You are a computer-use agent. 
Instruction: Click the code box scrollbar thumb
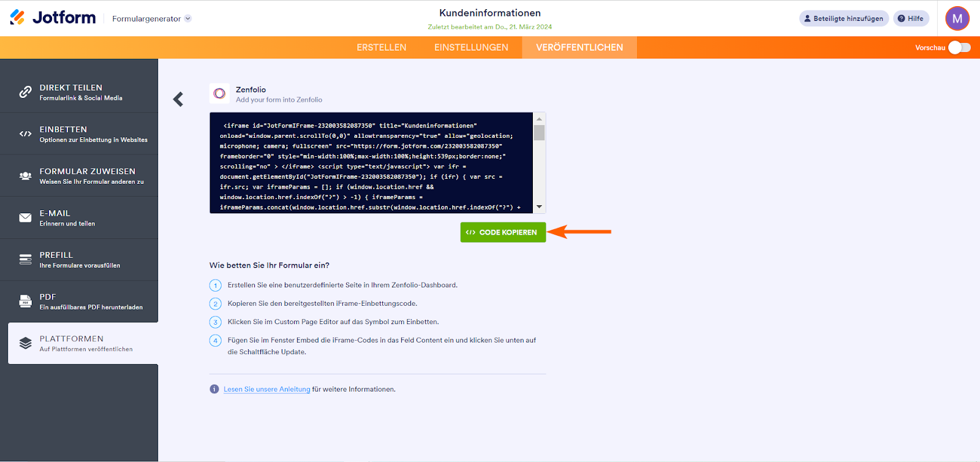point(539,133)
